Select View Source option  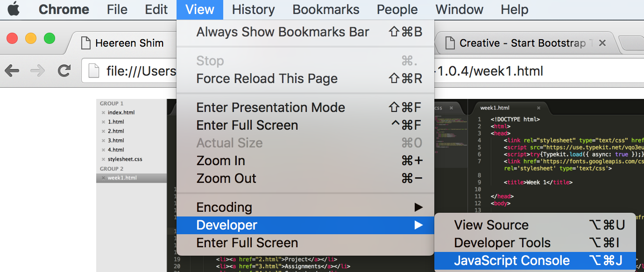pyautogui.click(x=535, y=225)
